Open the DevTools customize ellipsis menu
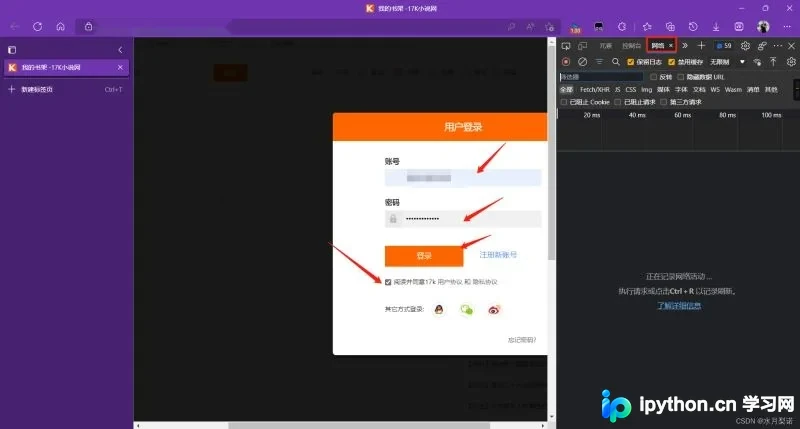The width and height of the screenshot is (800, 429). pyautogui.click(x=778, y=46)
